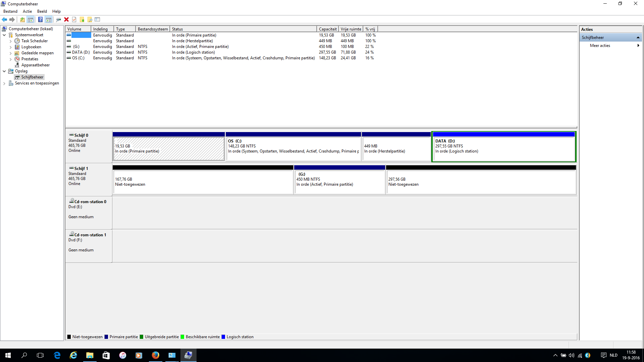This screenshot has width=644, height=362.
Task: Select the DATA (D:) volume row
Action: click(x=221, y=52)
